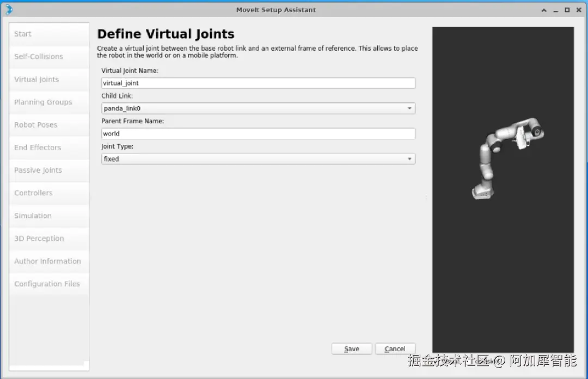This screenshot has height=379, width=588.
Task: Open the Start page in sidebar
Action: tap(49, 34)
